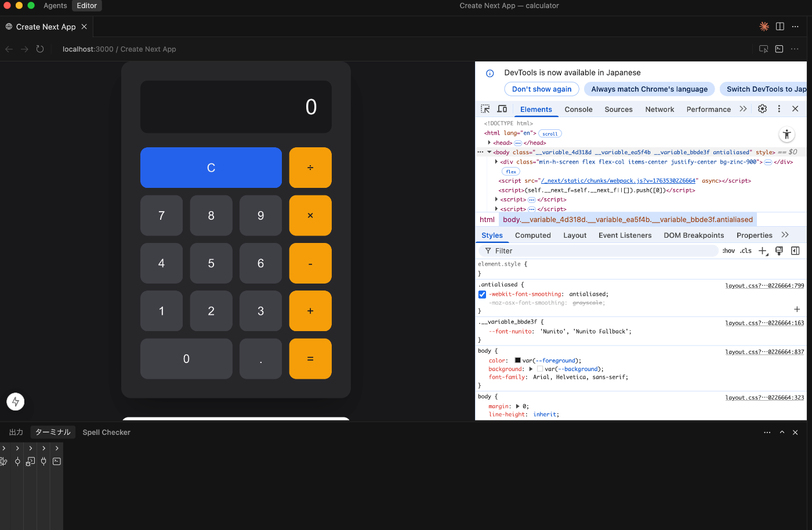Screen dimensions: 812x530
Task: Click the element selector icon beside address bar
Action: tap(764, 49)
